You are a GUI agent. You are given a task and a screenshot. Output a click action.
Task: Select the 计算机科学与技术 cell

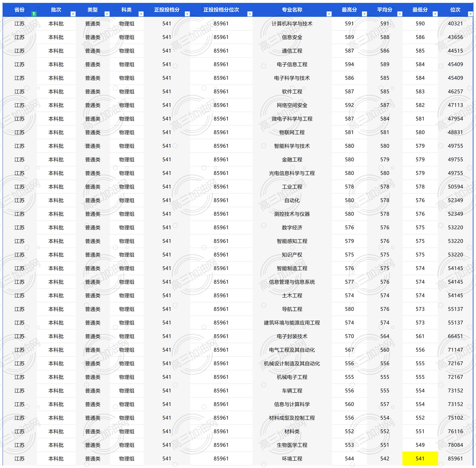(x=292, y=24)
